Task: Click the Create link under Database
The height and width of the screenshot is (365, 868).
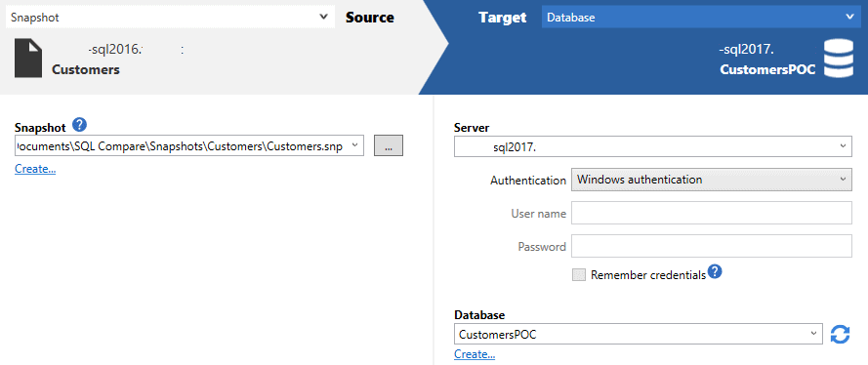Action: tap(475, 354)
